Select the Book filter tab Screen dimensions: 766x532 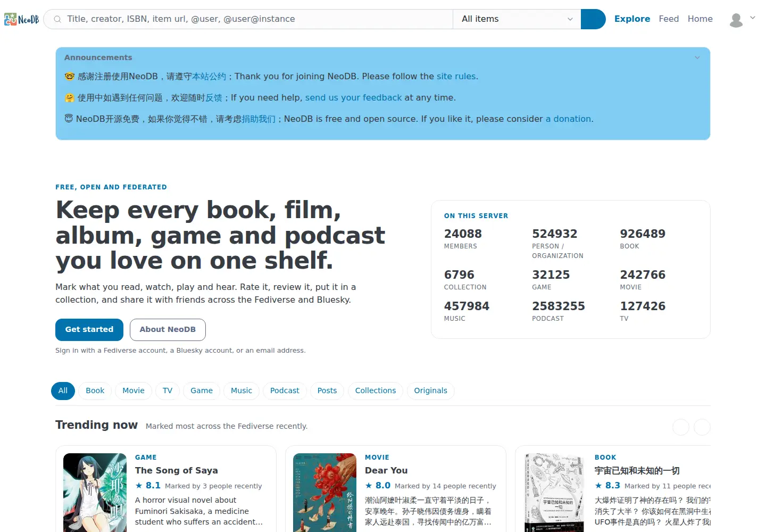[95, 391]
